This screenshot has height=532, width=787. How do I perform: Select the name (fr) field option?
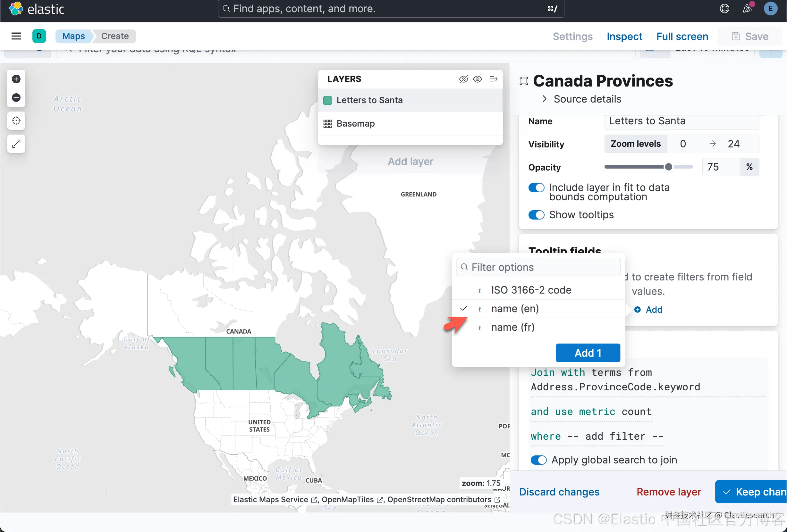tap(513, 327)
